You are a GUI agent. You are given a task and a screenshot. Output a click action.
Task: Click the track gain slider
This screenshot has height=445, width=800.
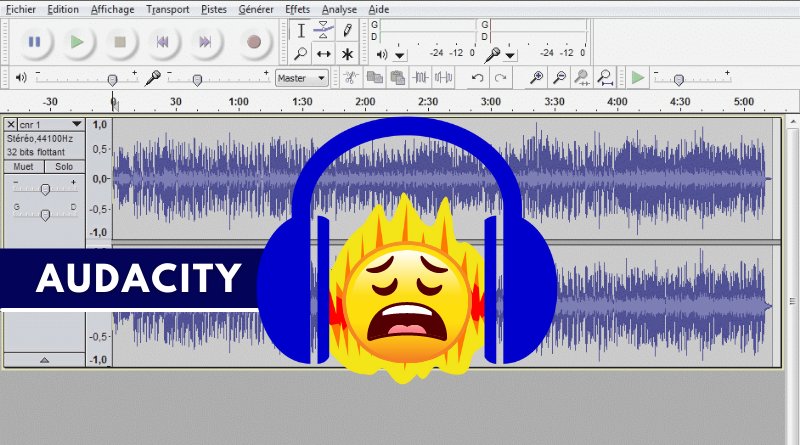pyautogui.click(x=45, y=189)
